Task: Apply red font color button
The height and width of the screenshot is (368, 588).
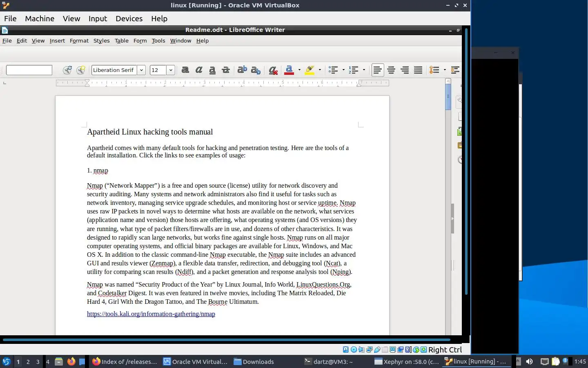Action: click(289, 70)
